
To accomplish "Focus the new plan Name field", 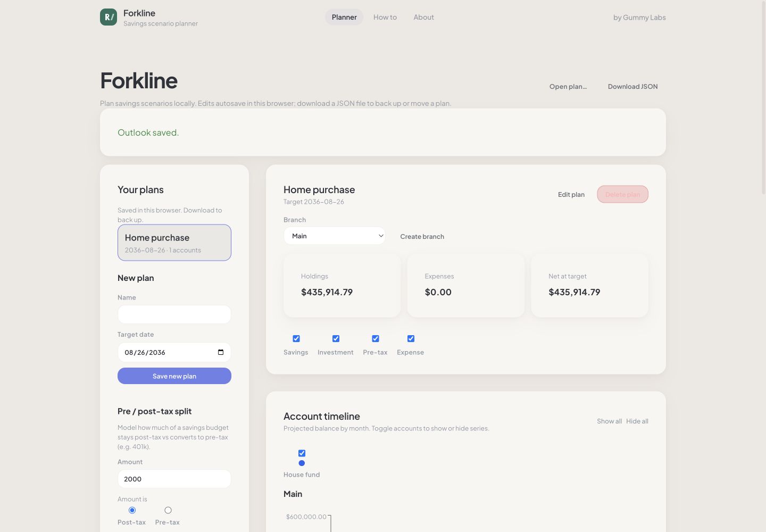I will point(174,314).
